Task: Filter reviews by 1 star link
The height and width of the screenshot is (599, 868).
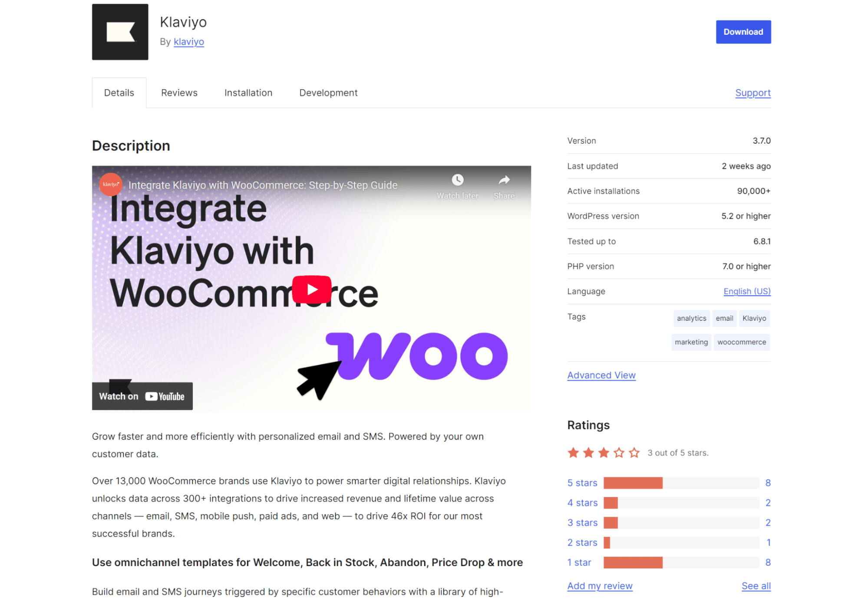Action: point(579,563)
